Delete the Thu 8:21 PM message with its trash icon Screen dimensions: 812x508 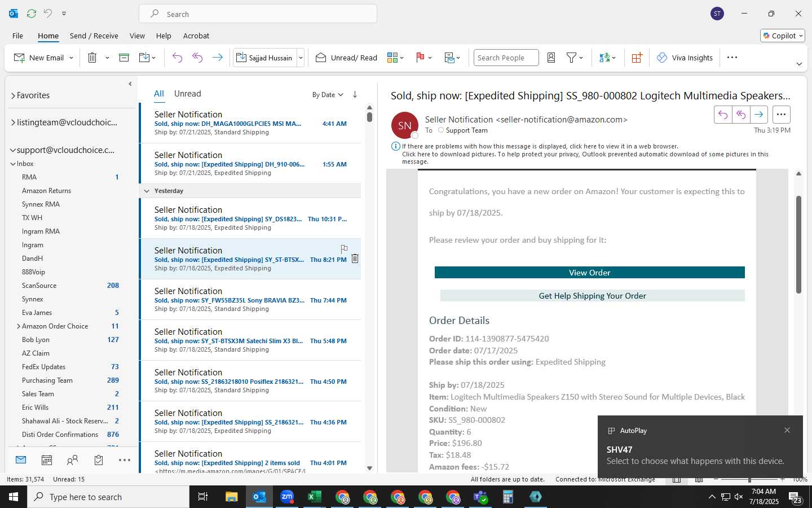(x=355, y=259)
